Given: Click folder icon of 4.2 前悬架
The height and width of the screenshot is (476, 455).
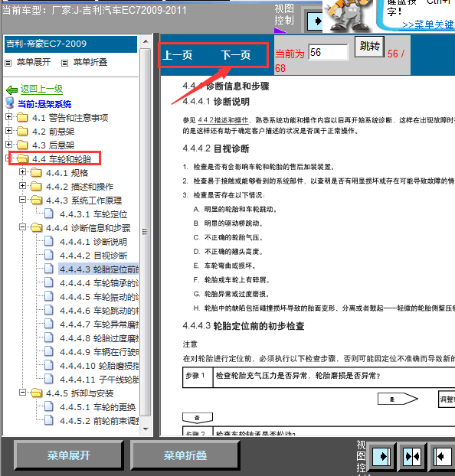Looking at the screenshot, I should tap(22, 131).
